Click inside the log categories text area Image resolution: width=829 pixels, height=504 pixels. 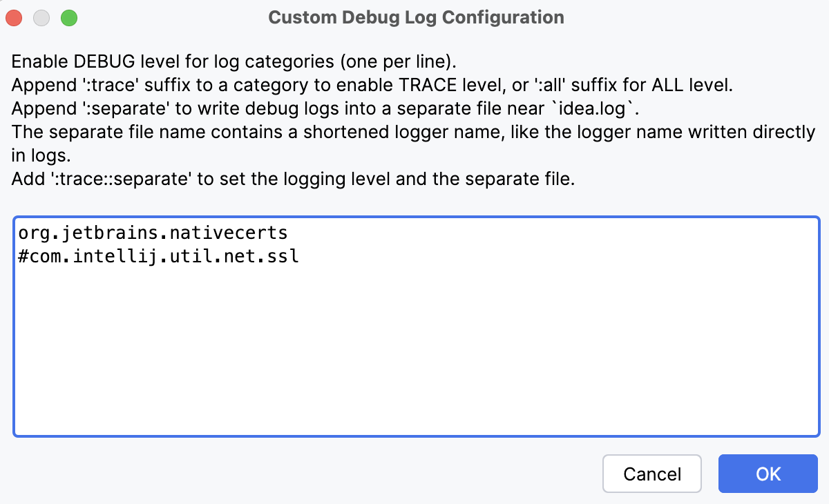click(414, 324)
